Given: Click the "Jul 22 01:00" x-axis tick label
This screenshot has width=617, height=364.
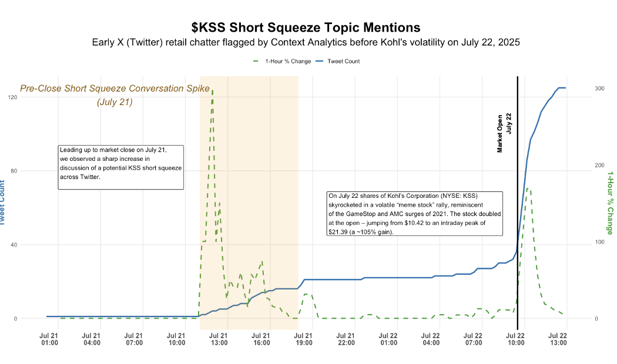Looking at the screenshot, I should [x=388, y=339].
